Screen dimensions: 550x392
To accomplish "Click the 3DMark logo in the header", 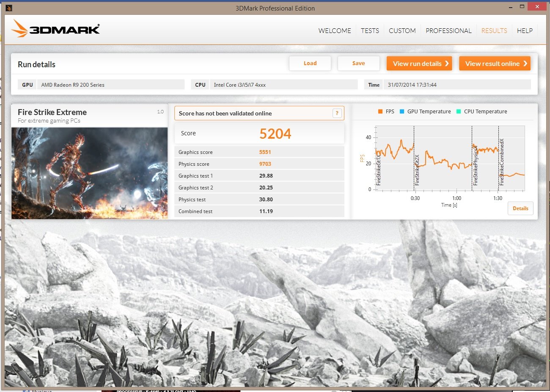I will click(x=55, y=29).
